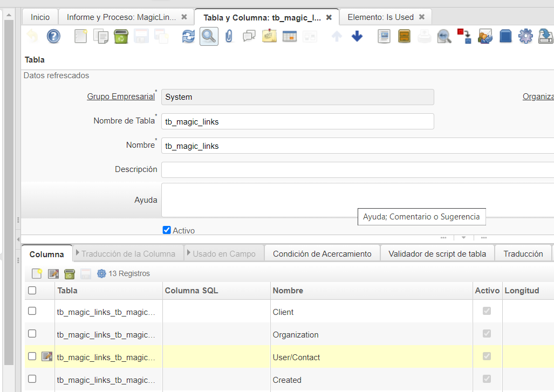Switch to the Inicio tab
Screen dimensions: 554x392
[40, 17]
